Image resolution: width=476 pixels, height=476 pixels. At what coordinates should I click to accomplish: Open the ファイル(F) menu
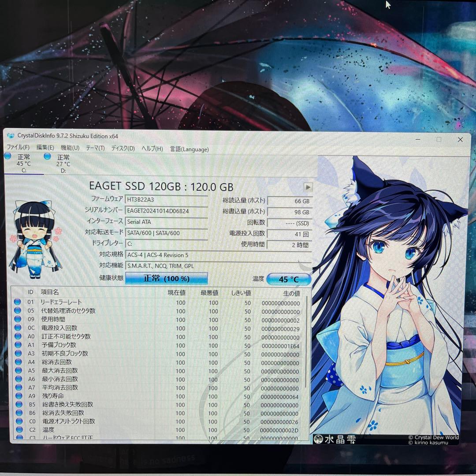pos(18,147)
